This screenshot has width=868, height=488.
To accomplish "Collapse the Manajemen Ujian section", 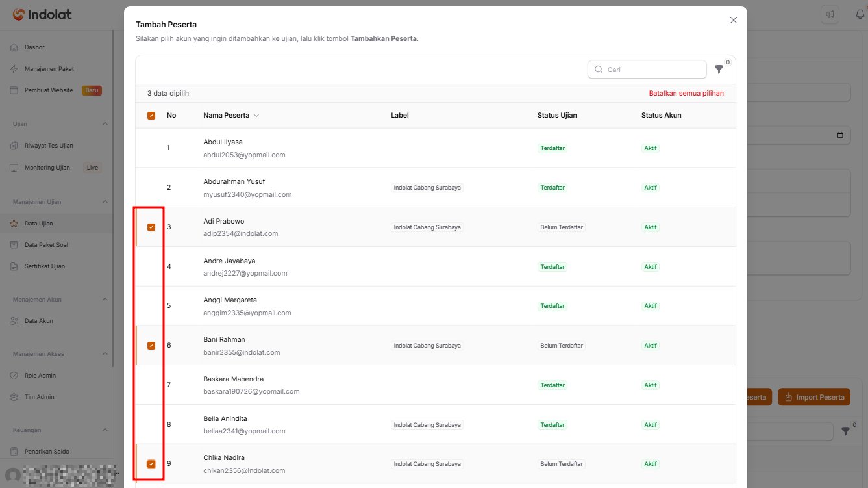I will coord(105,202).
